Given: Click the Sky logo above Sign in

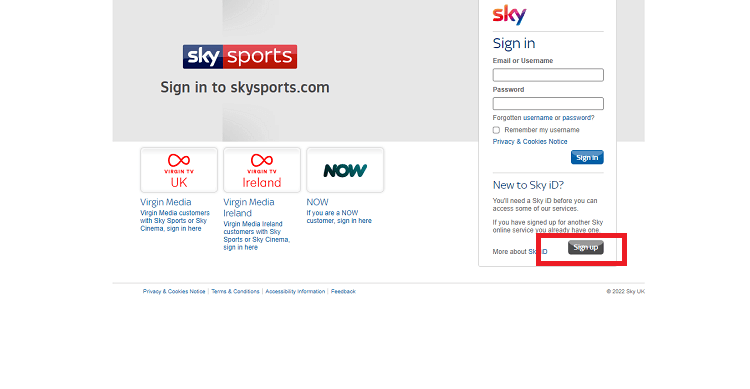Looking at the screenshot, I should pyautogui.click(x=509, y=15).
